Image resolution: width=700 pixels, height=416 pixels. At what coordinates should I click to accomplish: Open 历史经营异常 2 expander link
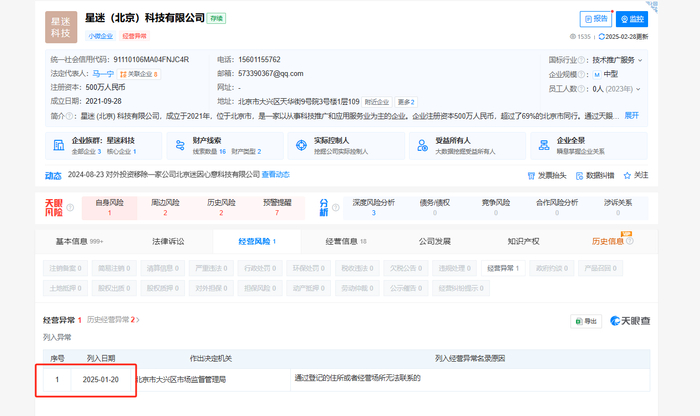coord(113,320)
